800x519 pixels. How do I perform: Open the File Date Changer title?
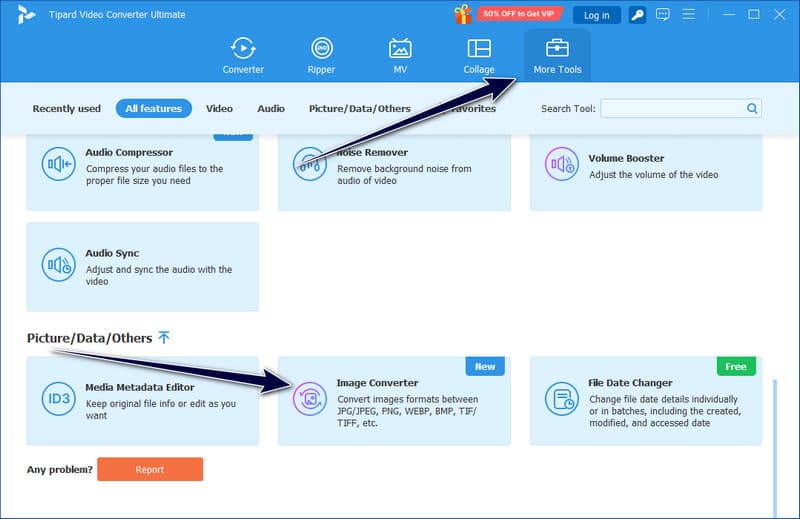tap(630, 383)
